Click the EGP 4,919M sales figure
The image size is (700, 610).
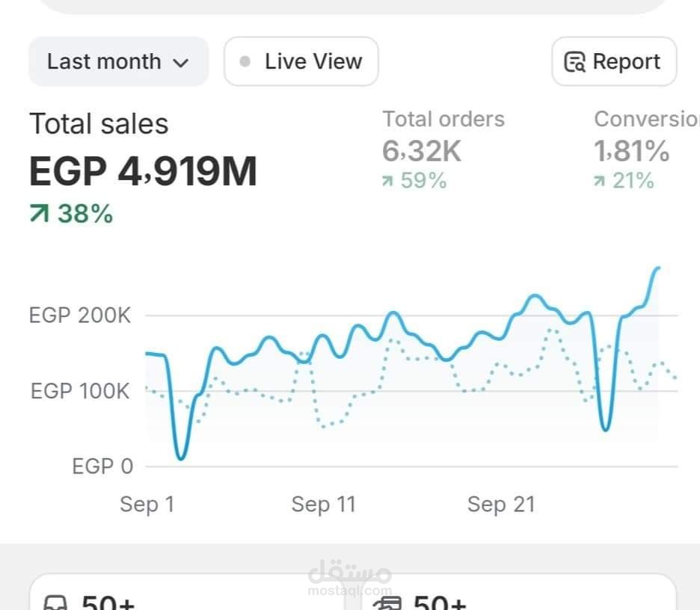(x=143, y=171)
